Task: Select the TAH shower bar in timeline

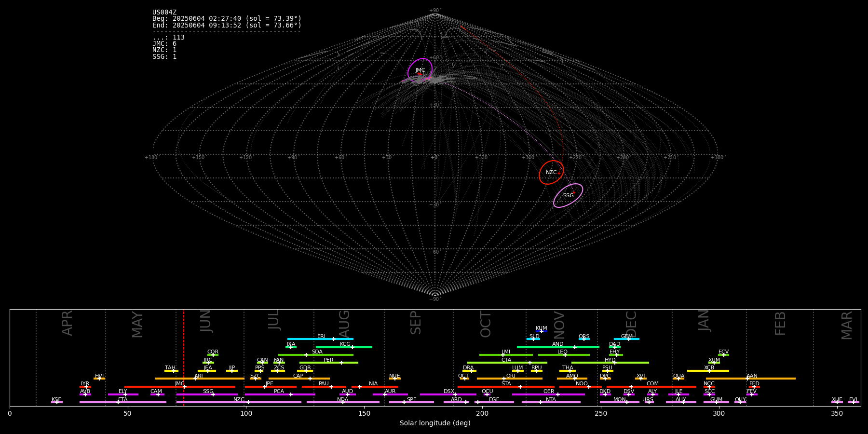Action: [x=171, y=371]
